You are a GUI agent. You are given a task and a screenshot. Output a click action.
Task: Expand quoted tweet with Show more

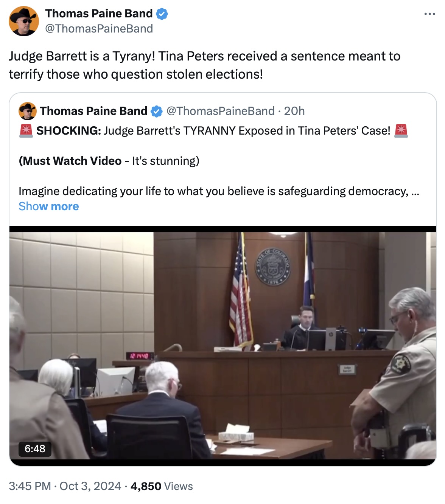pos(49,206)
